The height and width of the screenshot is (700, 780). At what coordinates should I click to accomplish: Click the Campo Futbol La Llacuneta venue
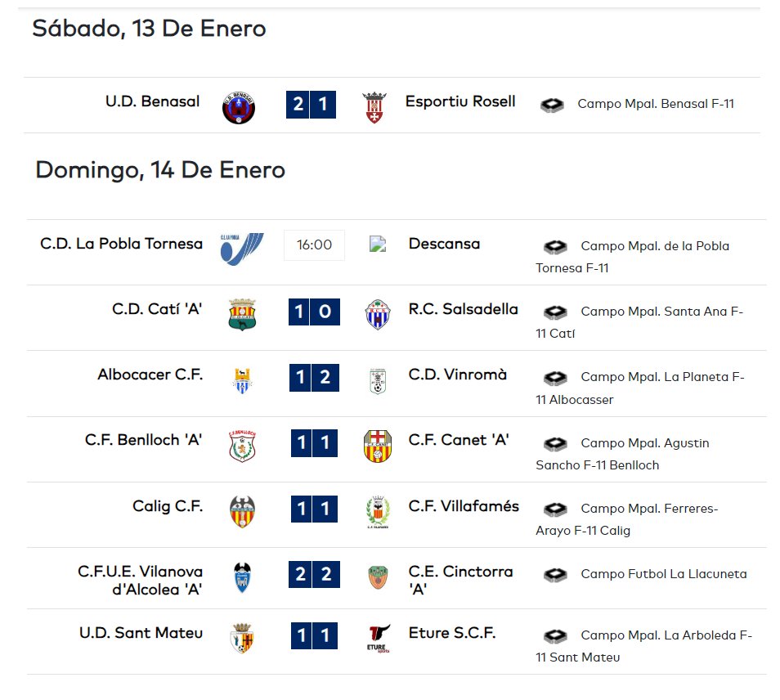tap(664, 574)
